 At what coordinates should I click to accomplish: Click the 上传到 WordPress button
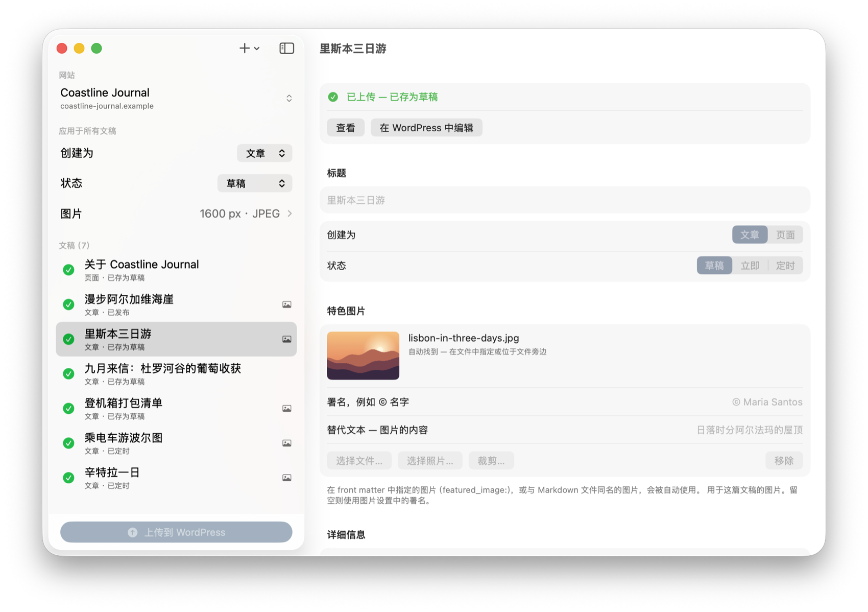point(176,532)
